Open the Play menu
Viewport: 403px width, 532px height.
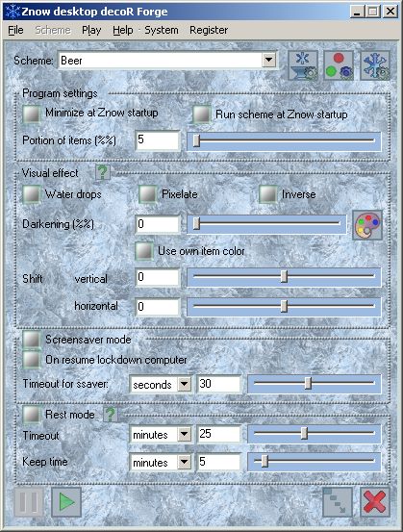(91, 30)
